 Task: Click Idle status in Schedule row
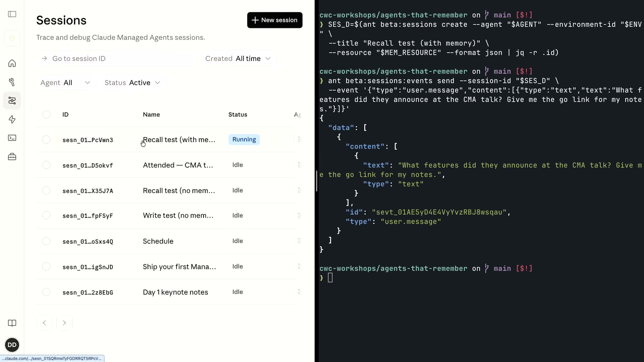pyautogui.click(x=237, y=241)
